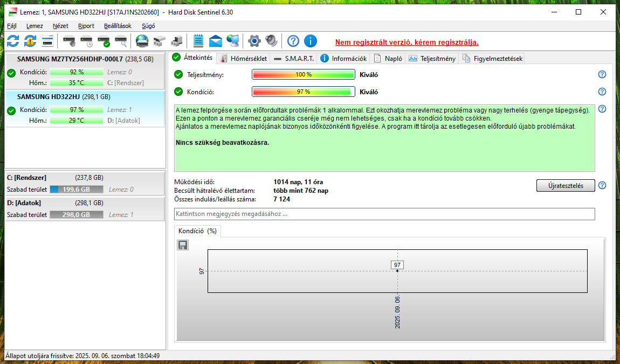Click the C: free space 199,6 GB bar
Screen dimensions: 620x364
tap(77, 190)
